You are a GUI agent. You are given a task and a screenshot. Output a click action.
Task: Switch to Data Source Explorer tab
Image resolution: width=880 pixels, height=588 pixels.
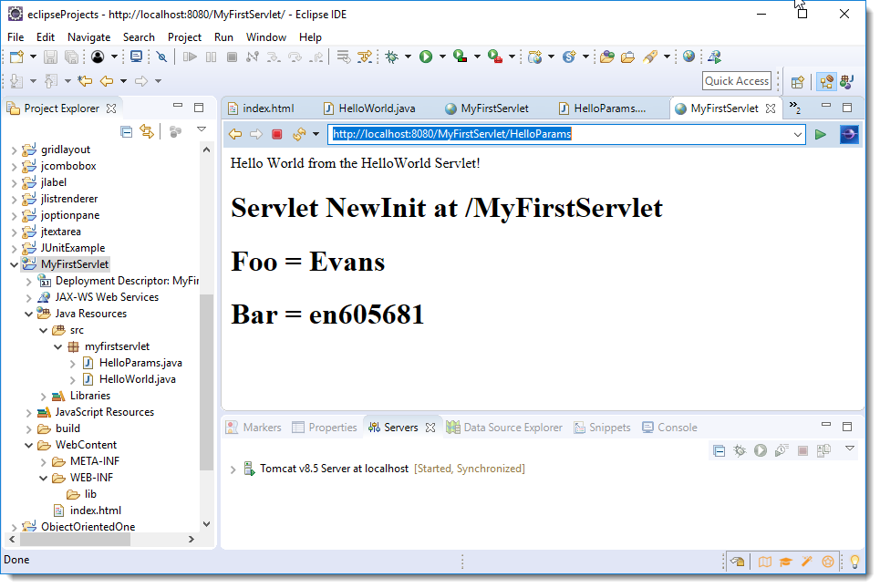[504, 428]
